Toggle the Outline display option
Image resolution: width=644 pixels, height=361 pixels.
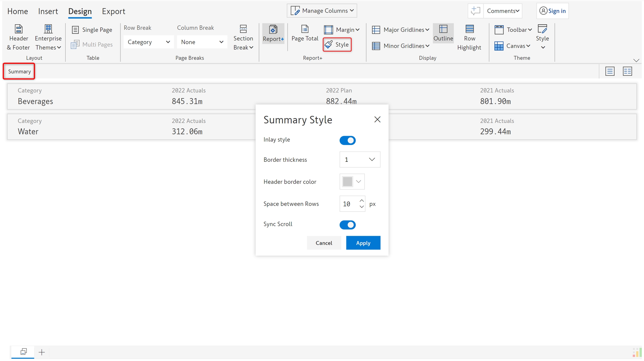tap(443, 33)
